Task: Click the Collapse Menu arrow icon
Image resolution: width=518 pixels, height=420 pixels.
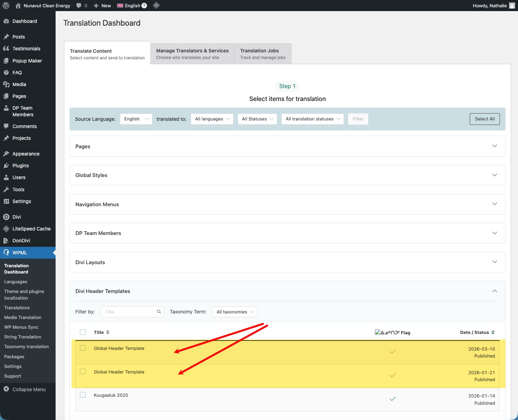Action: tap(6, 389)
